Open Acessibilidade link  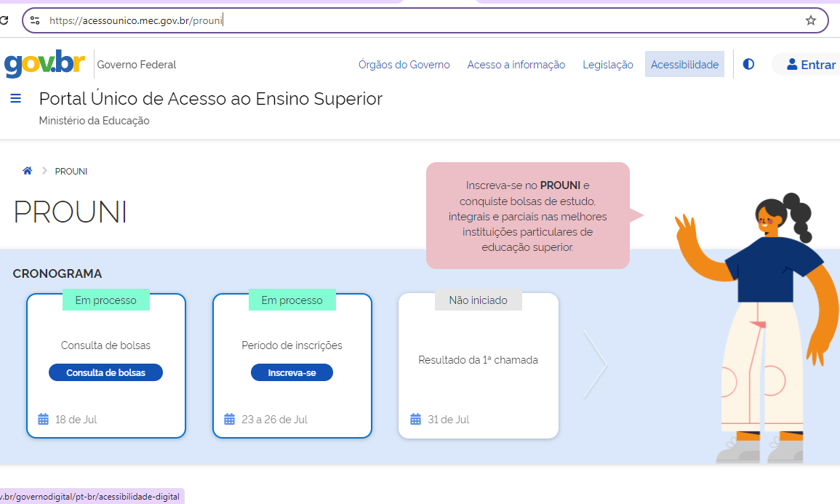point(684,64)
